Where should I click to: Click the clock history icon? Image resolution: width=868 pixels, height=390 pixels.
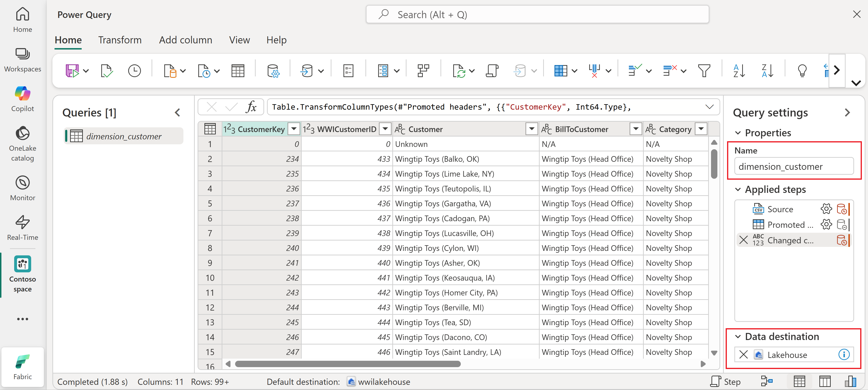(x=135, y=71)
